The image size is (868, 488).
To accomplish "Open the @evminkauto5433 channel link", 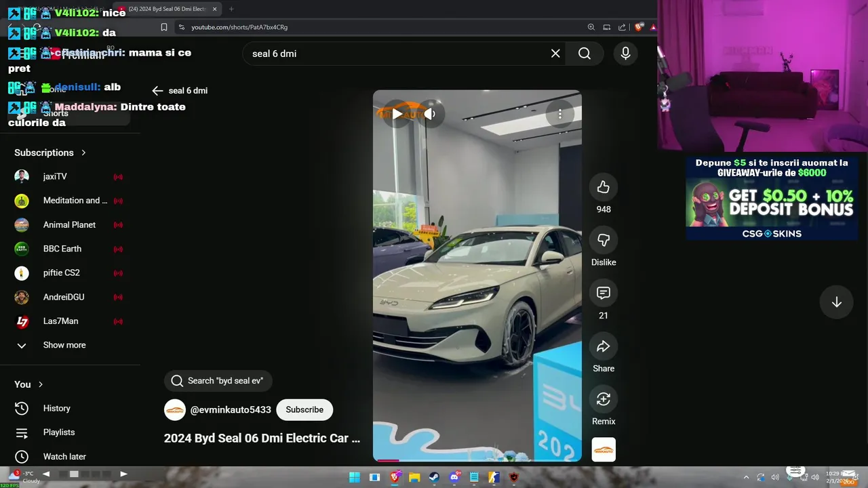I will (x=231, y=410).
